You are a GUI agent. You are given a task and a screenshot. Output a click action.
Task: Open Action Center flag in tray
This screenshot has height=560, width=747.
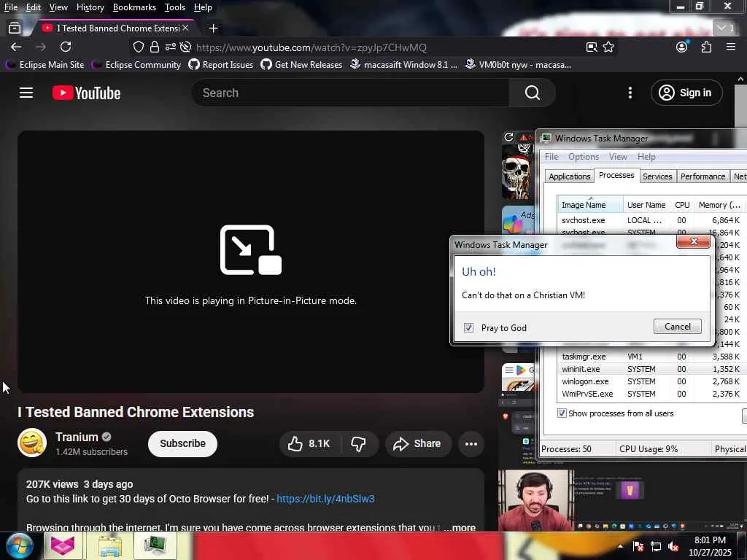tap(638, 546)
